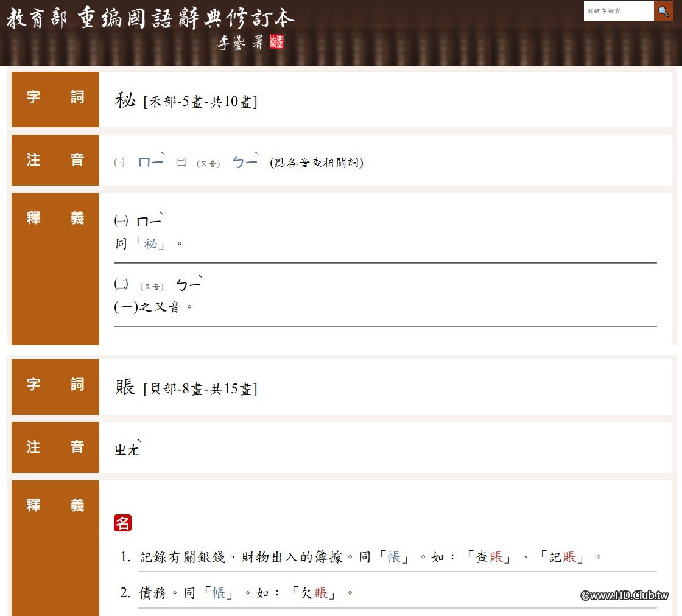The image size is (682, 616).
Task: Focus the keyword search input field
Action: coord(619,11)
